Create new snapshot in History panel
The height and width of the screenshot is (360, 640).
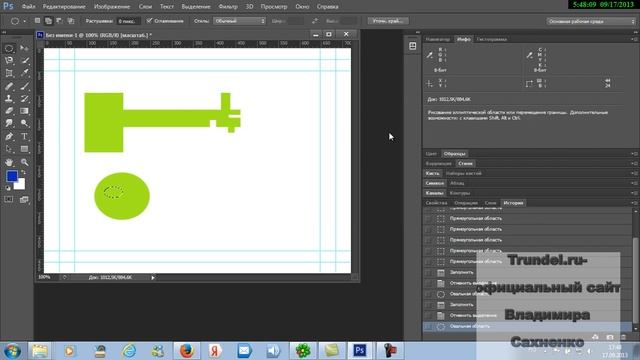pos(610,337)
